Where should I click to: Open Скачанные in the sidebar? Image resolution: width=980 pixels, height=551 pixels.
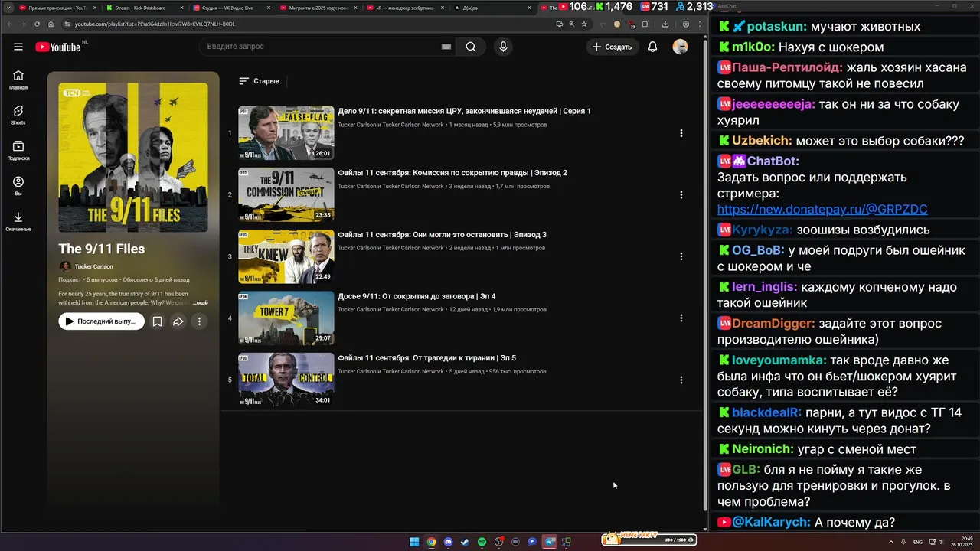18,222
